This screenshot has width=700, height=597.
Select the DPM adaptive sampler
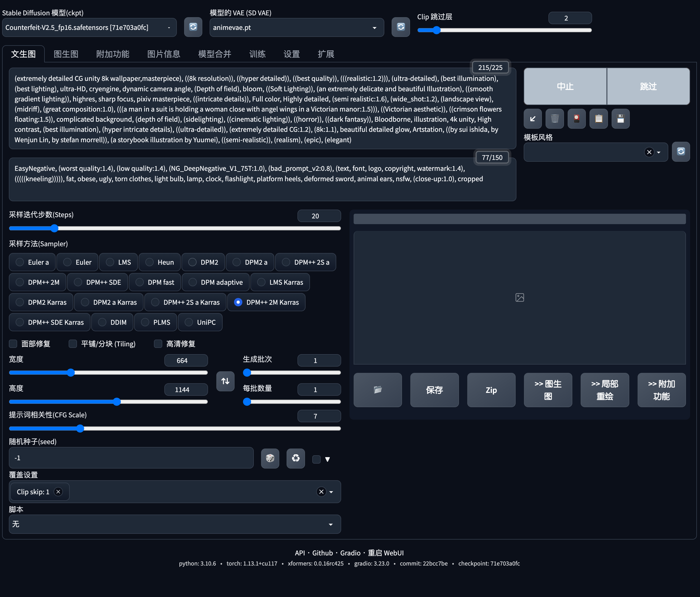pyautogui.click(x=216, y=282)
